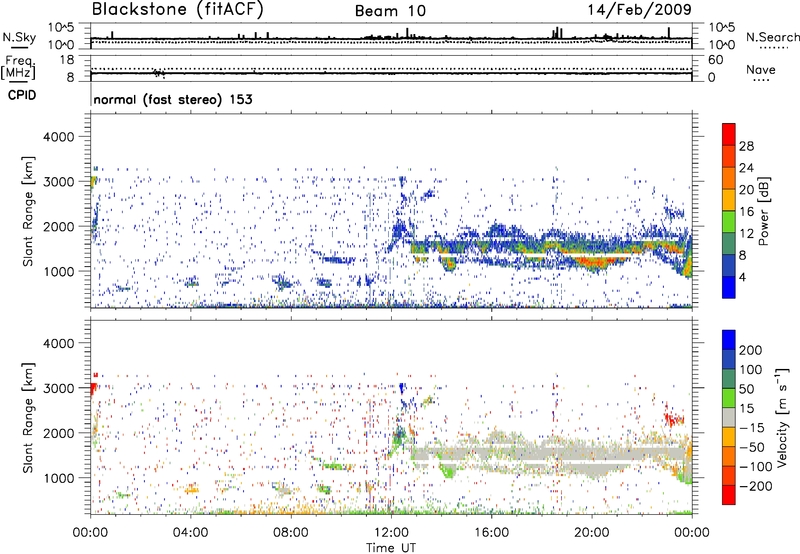
Task: Click the '18' frequency axis tick
Action: [x=67, y=60]
